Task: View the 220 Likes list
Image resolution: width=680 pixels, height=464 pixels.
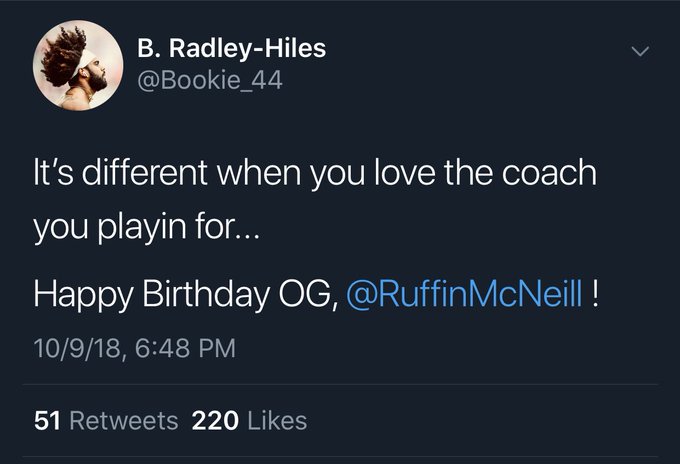Action: coord(249,420)
